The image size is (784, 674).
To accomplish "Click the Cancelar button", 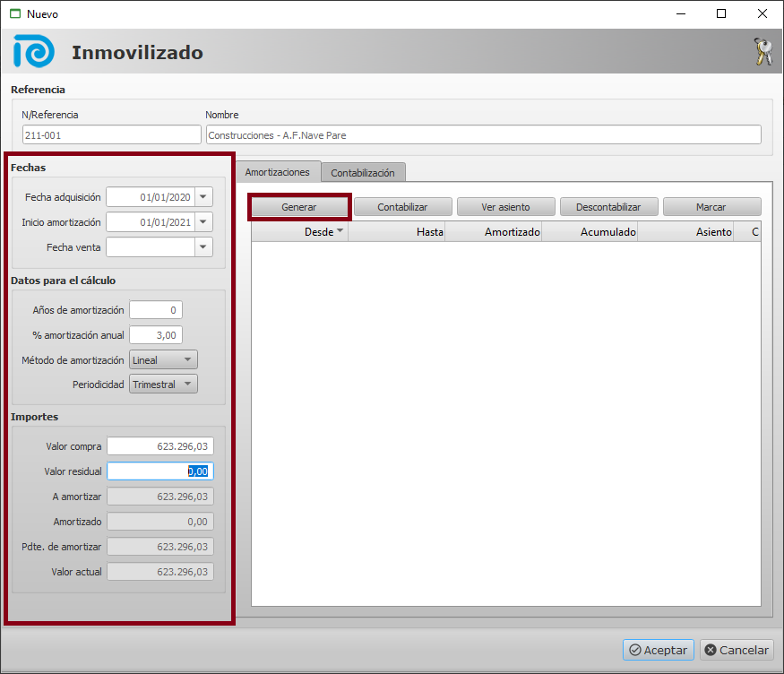I will tap(736, 651).
